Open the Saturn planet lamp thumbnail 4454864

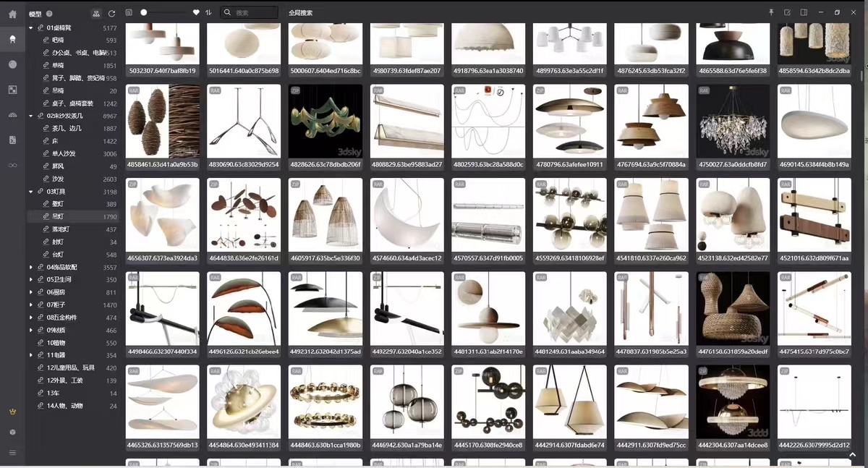244,401
